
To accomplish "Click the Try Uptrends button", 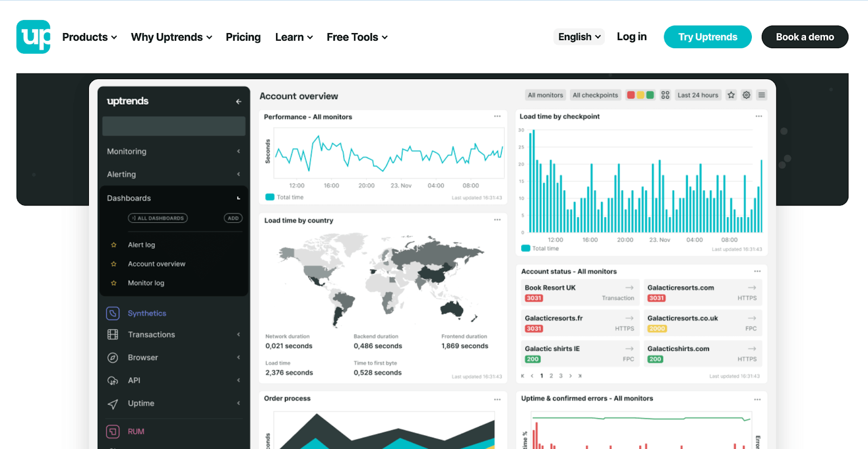I will coord(707,37).
